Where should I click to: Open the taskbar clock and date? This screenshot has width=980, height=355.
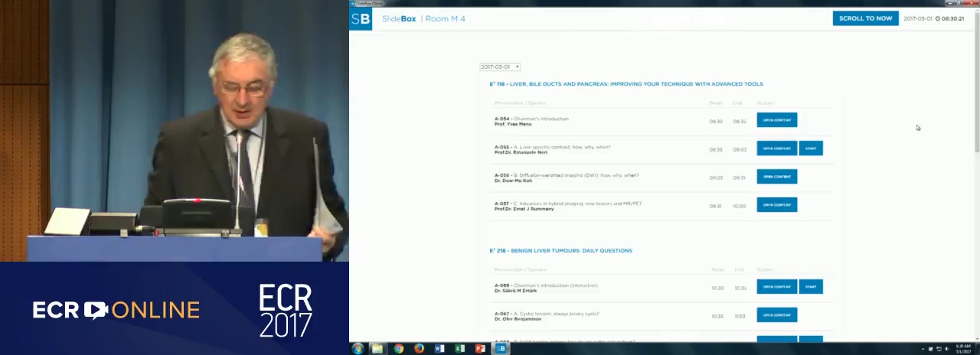(x=962, y=349)
